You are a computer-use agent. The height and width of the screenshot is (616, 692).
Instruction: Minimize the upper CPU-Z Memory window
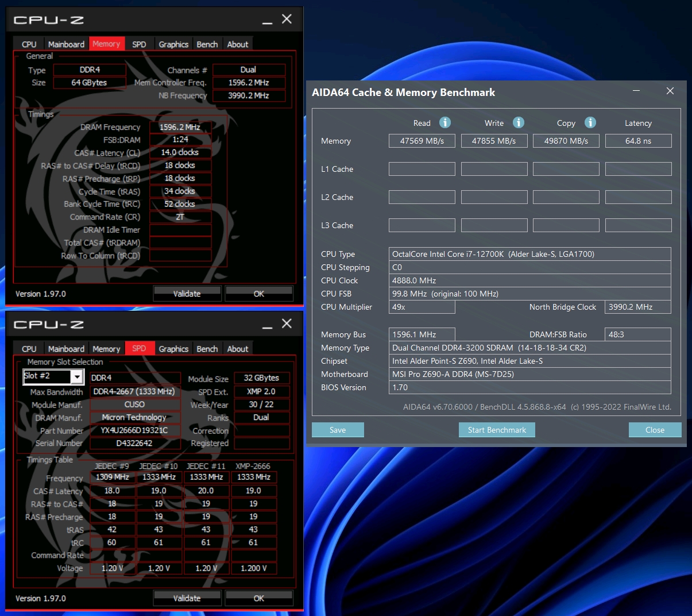click(x=267, y=21)
